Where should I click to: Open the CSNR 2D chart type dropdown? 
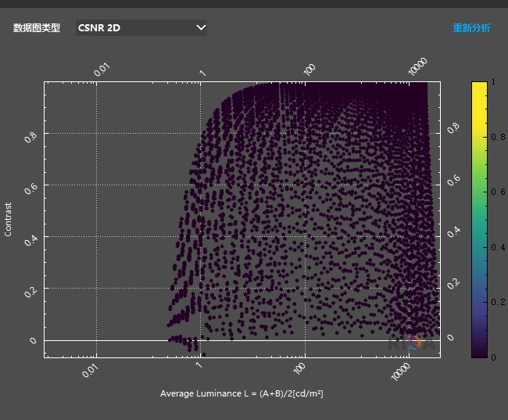141,28
